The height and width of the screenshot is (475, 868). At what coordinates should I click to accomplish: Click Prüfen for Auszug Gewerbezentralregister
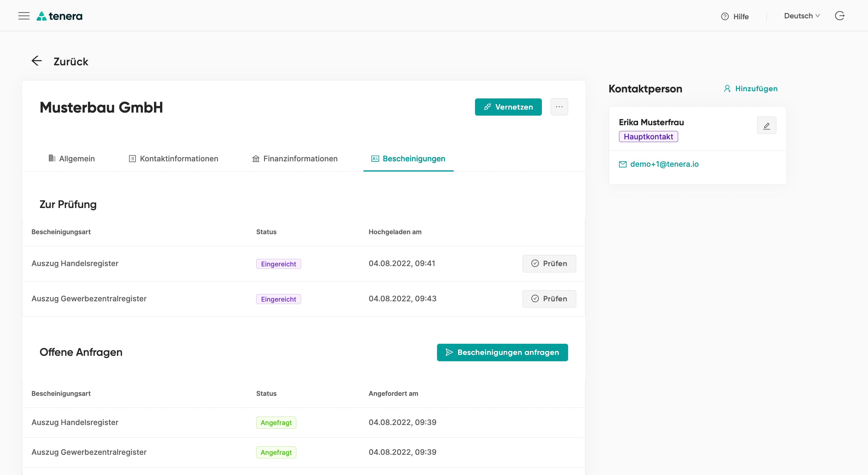549,299
